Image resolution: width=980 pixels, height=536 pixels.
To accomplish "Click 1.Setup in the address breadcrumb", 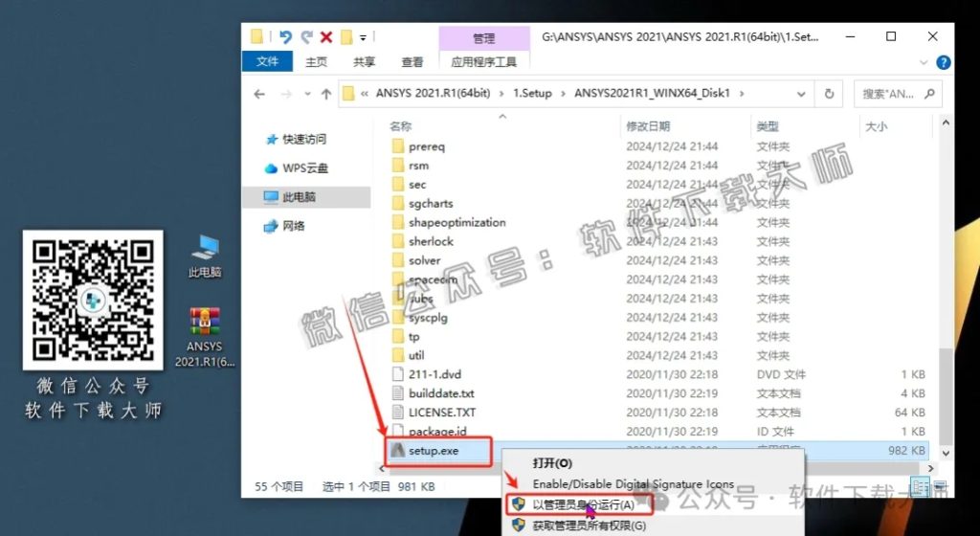I will [532, 93].
